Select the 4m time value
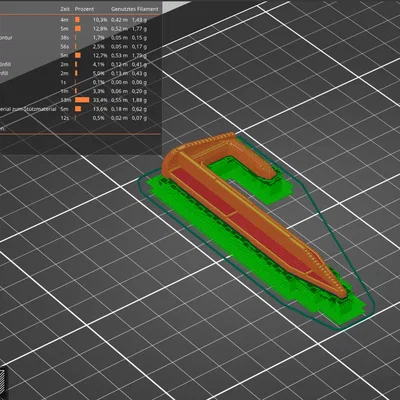 click(64, 20)
